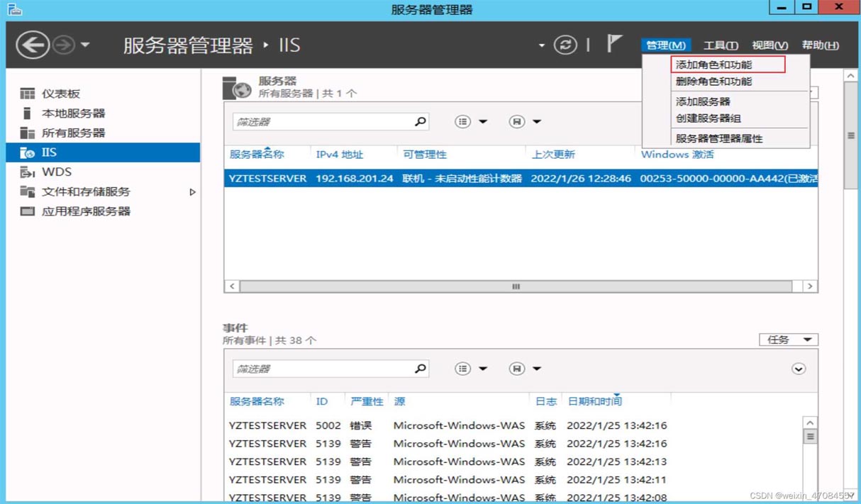Click the back navigation arrow button

pos(33,45)
